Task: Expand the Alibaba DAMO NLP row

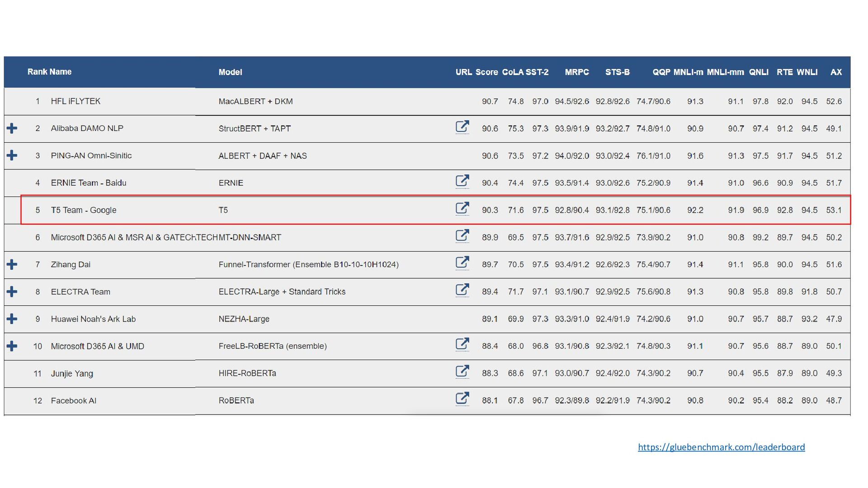Action: point(12,128)
